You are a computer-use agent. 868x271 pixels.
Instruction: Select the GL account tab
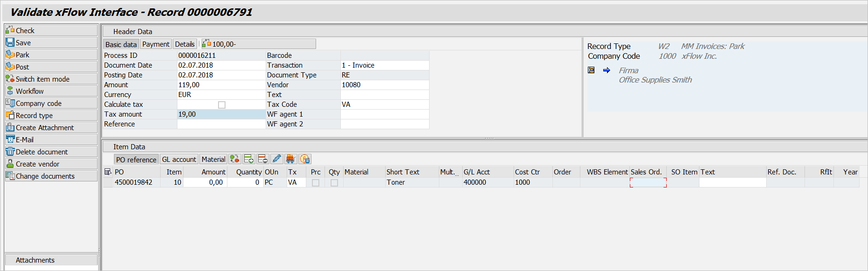179,159
